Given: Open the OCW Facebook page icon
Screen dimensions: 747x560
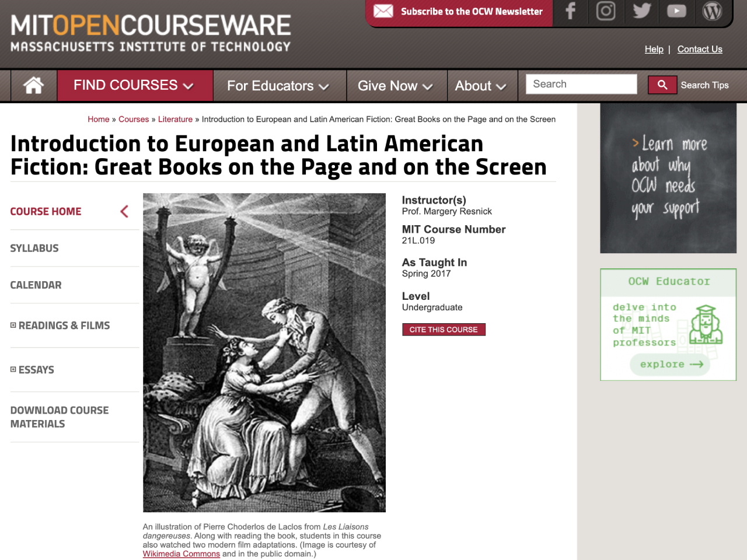Looking at the screenshot, I should pyautogui.click(x=571, y=11).
